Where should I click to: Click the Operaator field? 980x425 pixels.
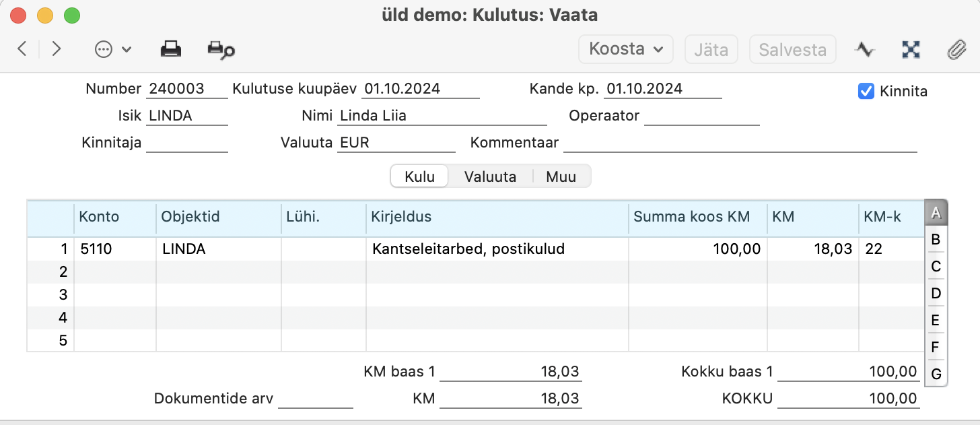click(702, 115)
